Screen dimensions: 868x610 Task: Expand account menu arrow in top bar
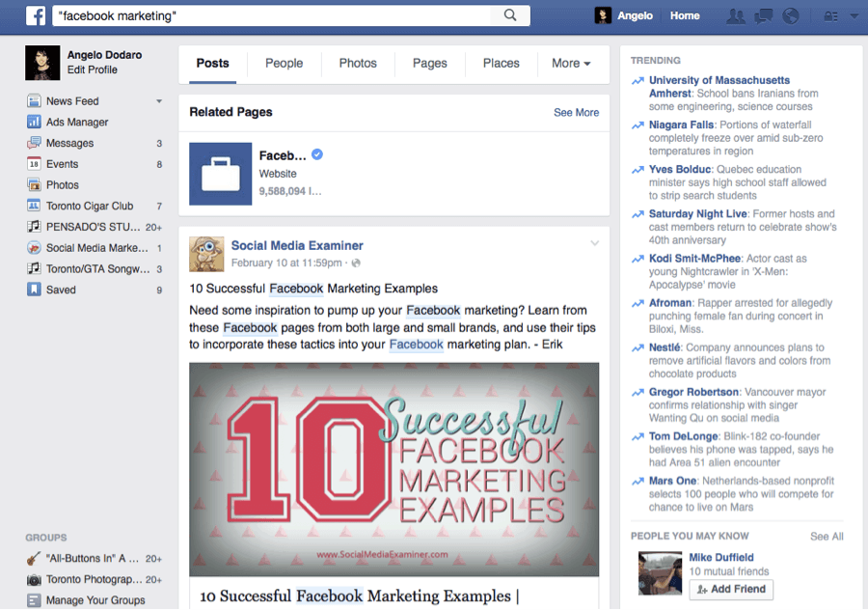854,16
